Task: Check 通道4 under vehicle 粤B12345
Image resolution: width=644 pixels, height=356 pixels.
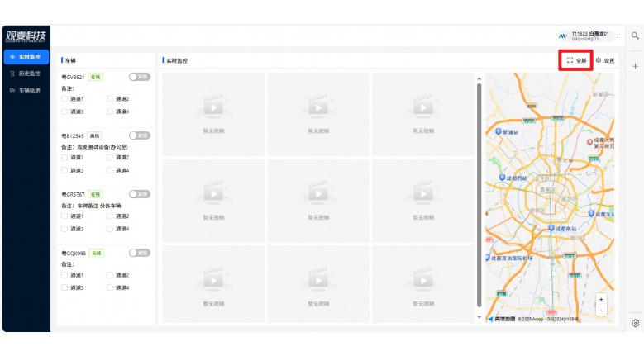Action: [x=110, y=170]
